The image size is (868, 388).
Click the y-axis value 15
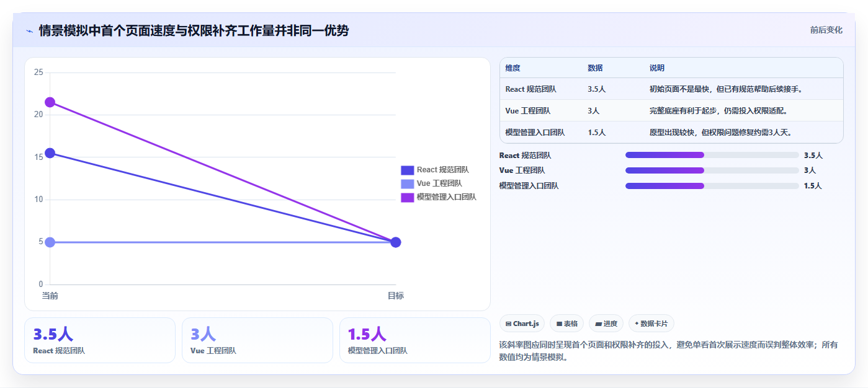coord(38,157)
